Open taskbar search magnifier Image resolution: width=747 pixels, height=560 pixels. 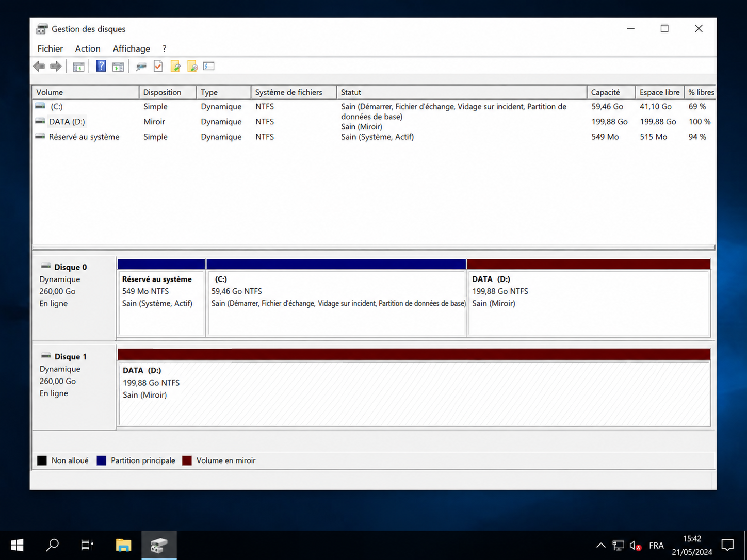tap(53, 545)
